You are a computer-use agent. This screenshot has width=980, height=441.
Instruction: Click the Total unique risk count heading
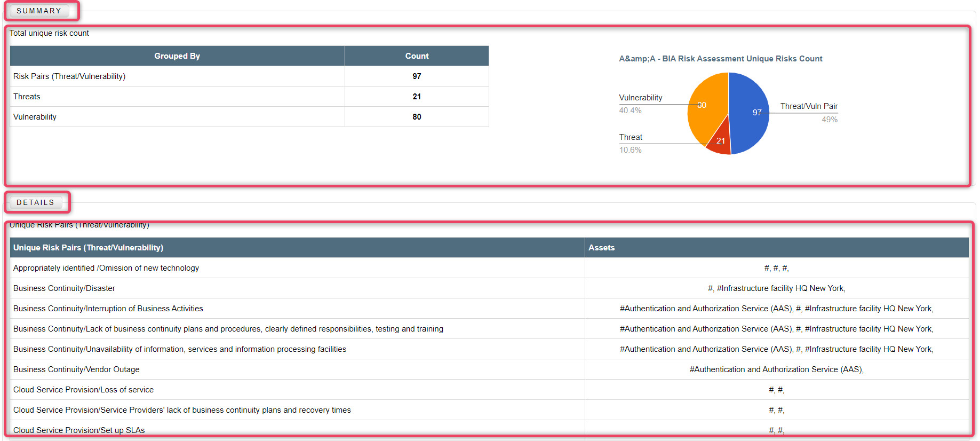tap(49, 33)
